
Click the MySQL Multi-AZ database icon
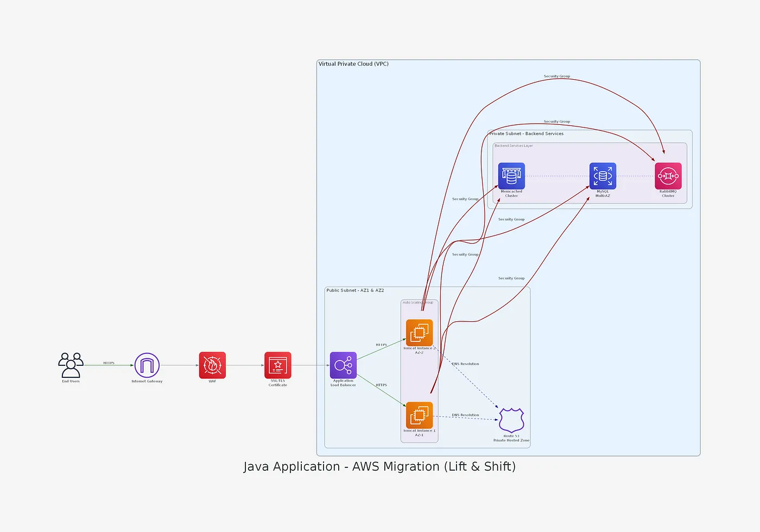coord(603,176)
